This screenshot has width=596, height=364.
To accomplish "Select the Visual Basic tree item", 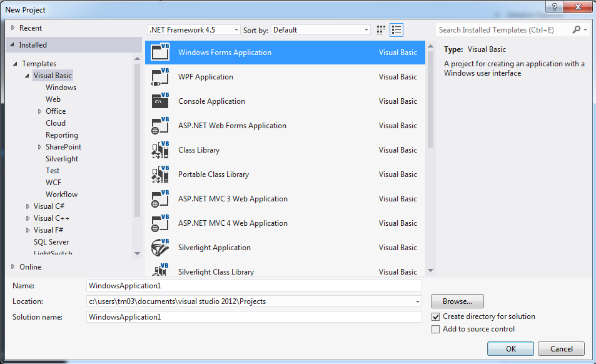I will (53, 76).
